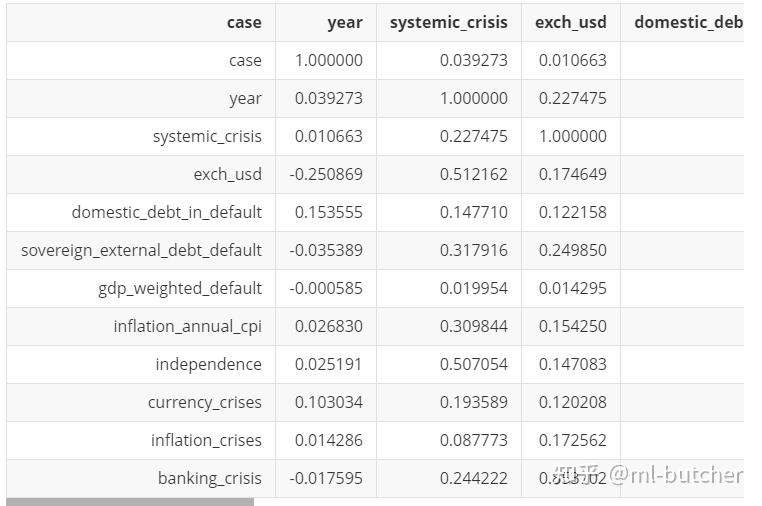Select the "currency_crises" row label
Image resolution: width=762 pixels, height=506 pixels.
click(x=204, y=402)
